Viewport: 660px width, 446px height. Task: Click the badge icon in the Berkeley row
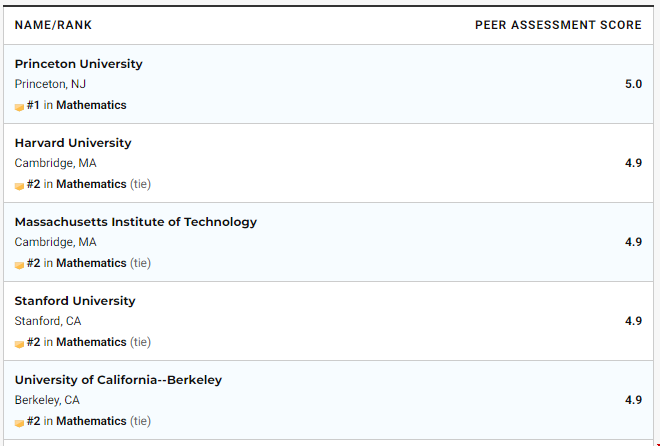[19, 424]
